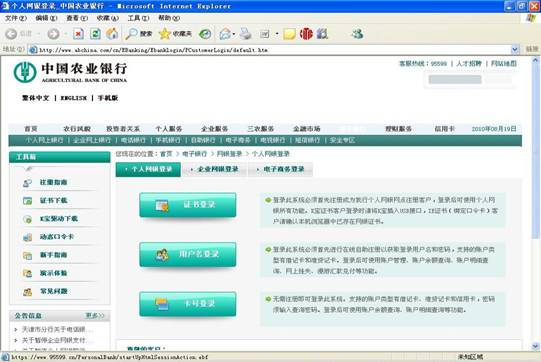The width and height of the screenshot is (541, 362).
Task: Stop page loading with red X icon
Action: coord(78,34)
